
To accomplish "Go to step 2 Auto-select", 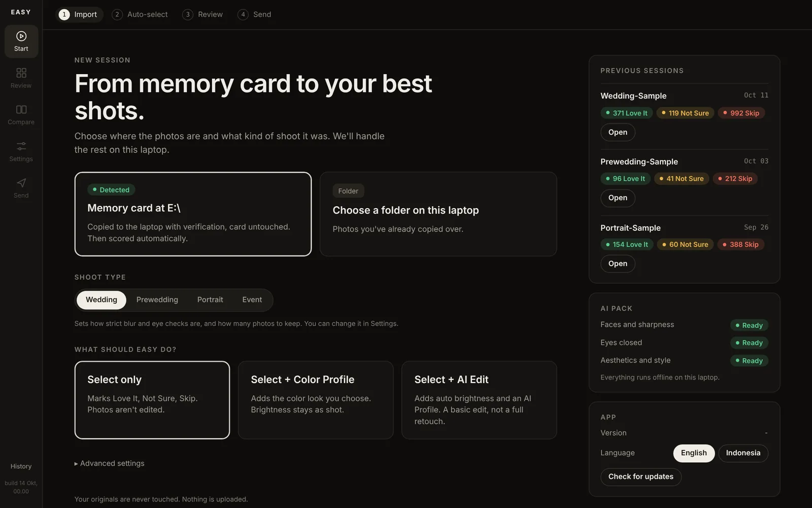I will coord(140,14).
